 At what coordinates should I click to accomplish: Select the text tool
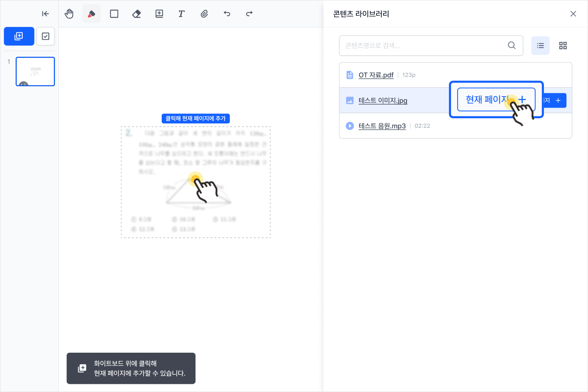pos(182,14)
